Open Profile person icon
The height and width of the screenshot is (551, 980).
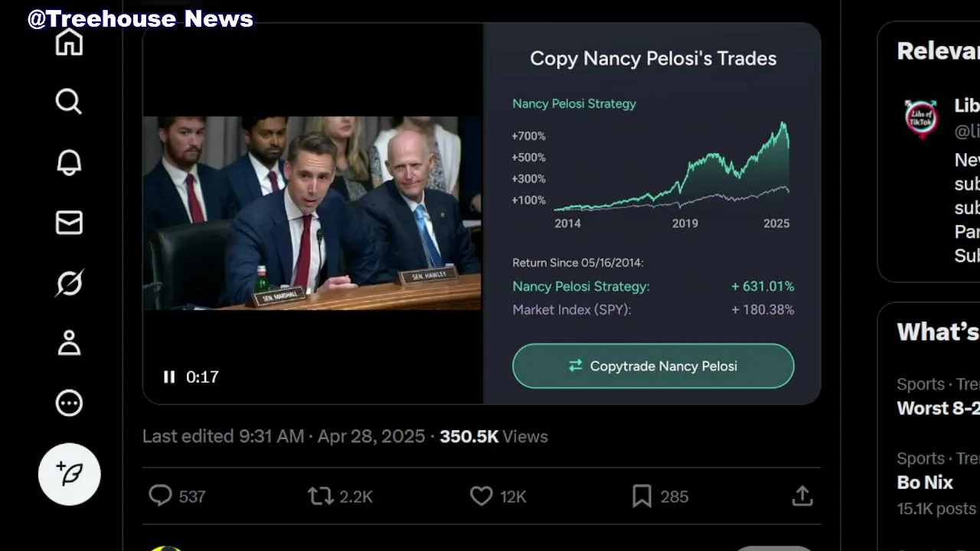point(69,343)
